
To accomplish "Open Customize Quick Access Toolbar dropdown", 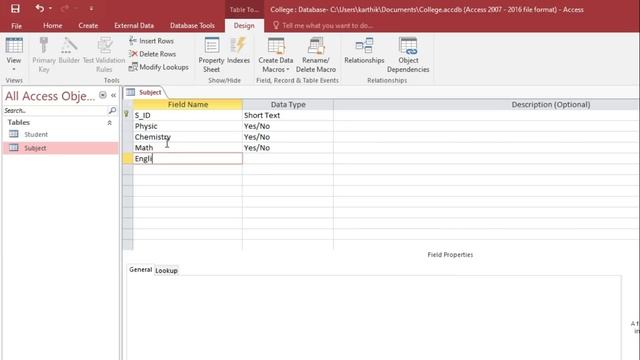I will [91, 9].
